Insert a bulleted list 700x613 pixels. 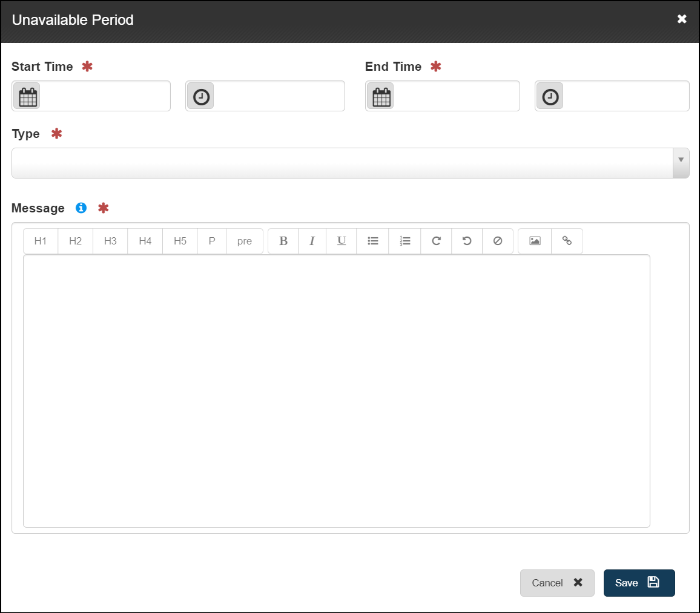click(x=373, y=241)
